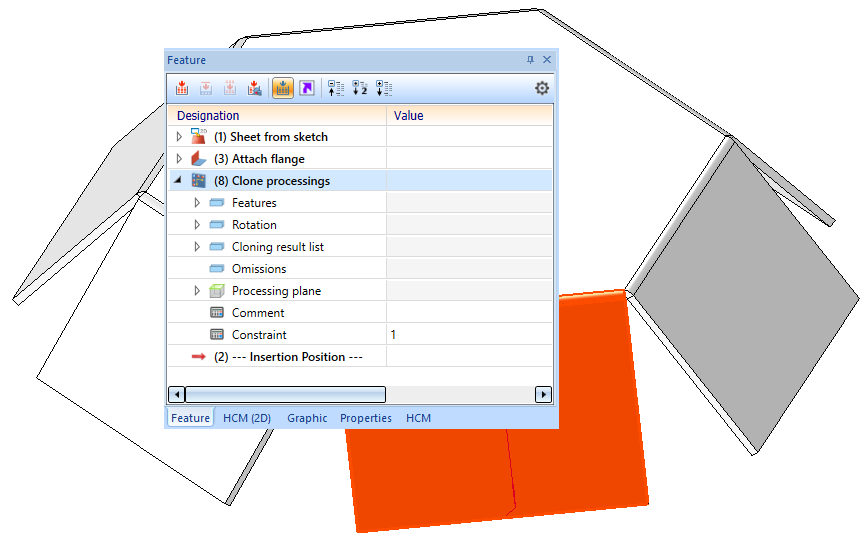The height and width of the screenshot is (547, 865).
Task: Select the (3) Attach flange row
Action: 360,158
